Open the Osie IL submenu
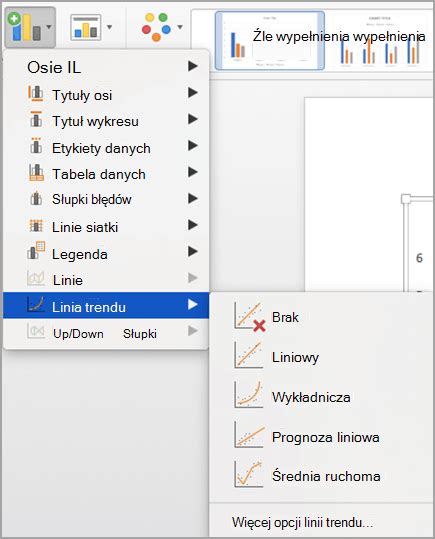Image resolution: width=435 pixels, height=539 pixels. (106, 67)
